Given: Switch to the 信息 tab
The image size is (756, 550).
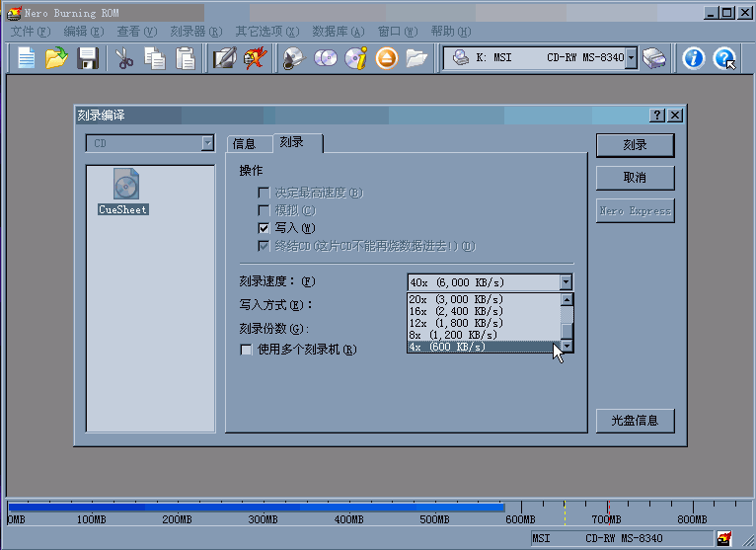Looking at the screenshot, I should pyautogui.click(x=244, y=144).
